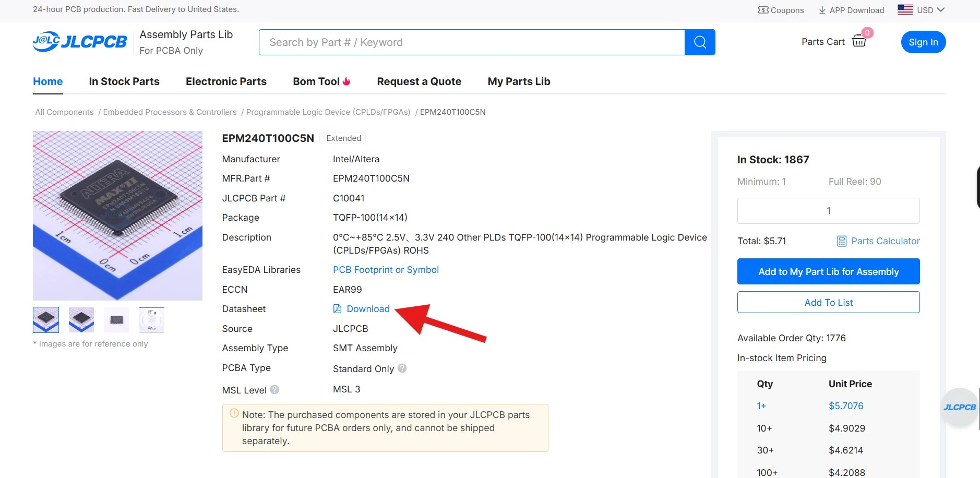Image resolution: width=980 pixels, height=478 pixels.
Task: Download the datasheet
Action: (368, 309)
